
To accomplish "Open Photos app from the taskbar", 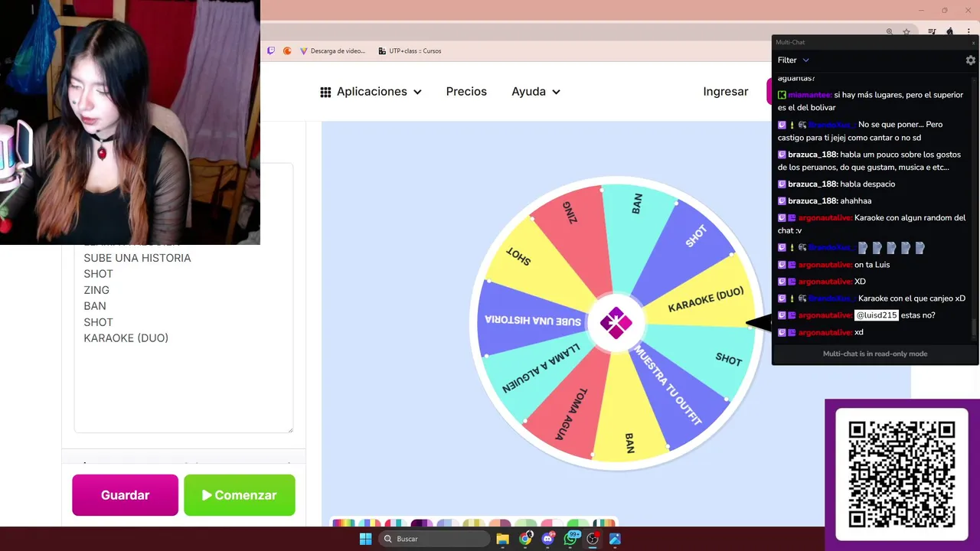I will 615,539.
